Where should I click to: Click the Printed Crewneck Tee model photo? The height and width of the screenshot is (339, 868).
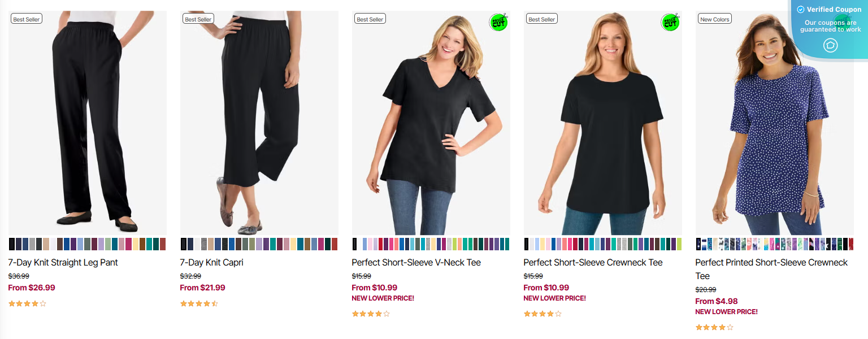click(x=774, y=124)
